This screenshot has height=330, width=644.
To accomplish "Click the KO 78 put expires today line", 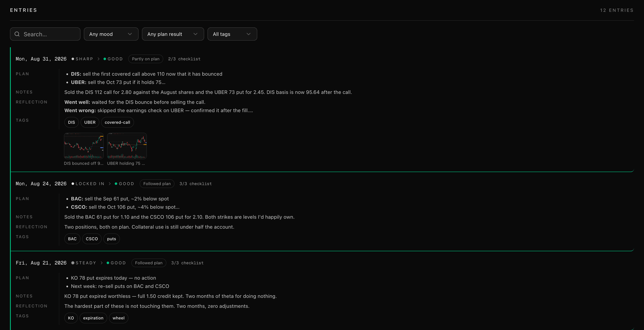I will pyautogui.click(x=113, y=278).
